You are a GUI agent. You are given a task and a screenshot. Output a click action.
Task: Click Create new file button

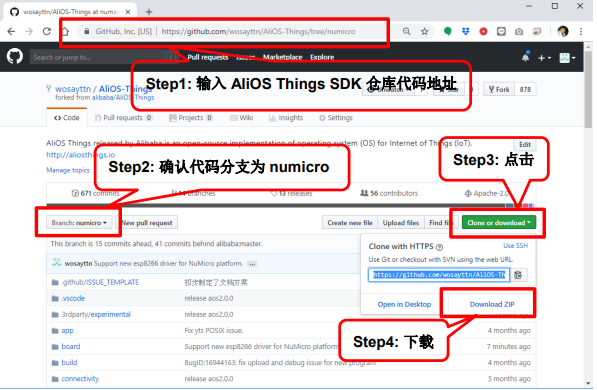(x=350, y=223)
